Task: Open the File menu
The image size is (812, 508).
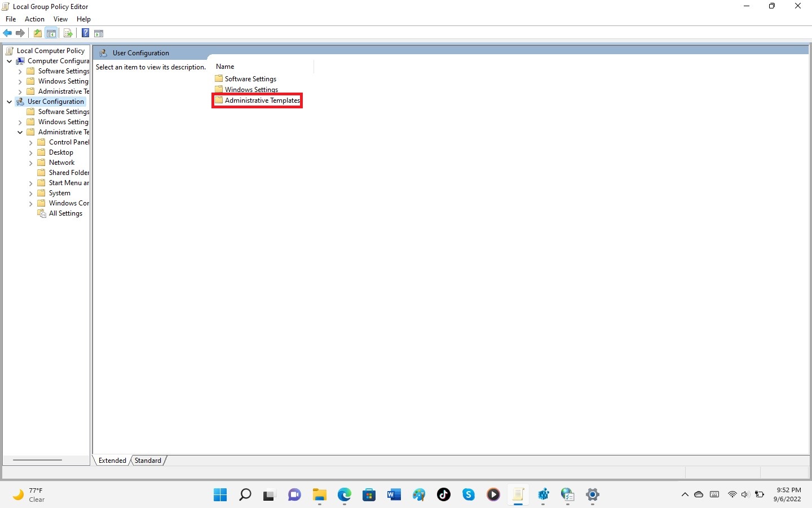Action: 11,19
